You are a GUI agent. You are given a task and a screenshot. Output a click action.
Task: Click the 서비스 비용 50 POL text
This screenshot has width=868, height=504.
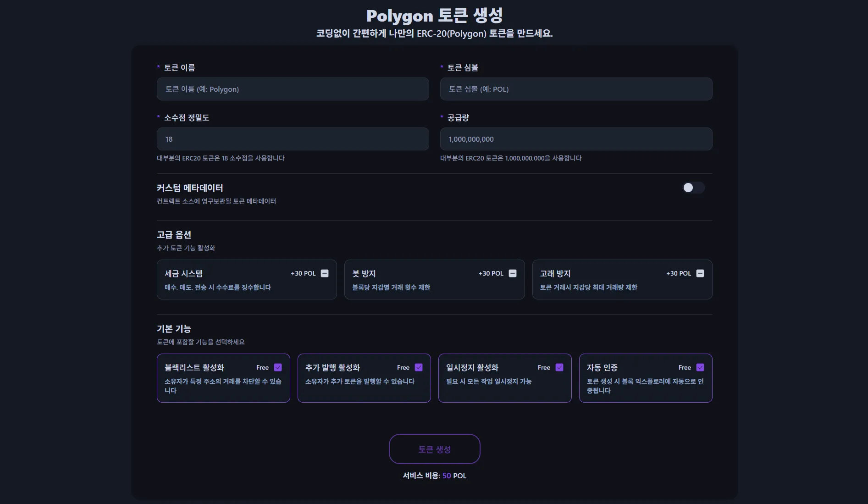(x=434, y=476)
